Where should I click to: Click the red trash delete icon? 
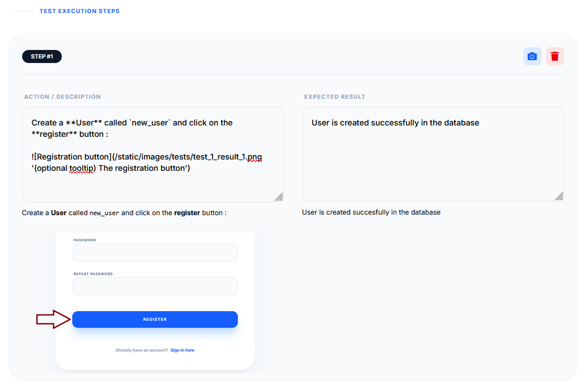coord(555,56)
